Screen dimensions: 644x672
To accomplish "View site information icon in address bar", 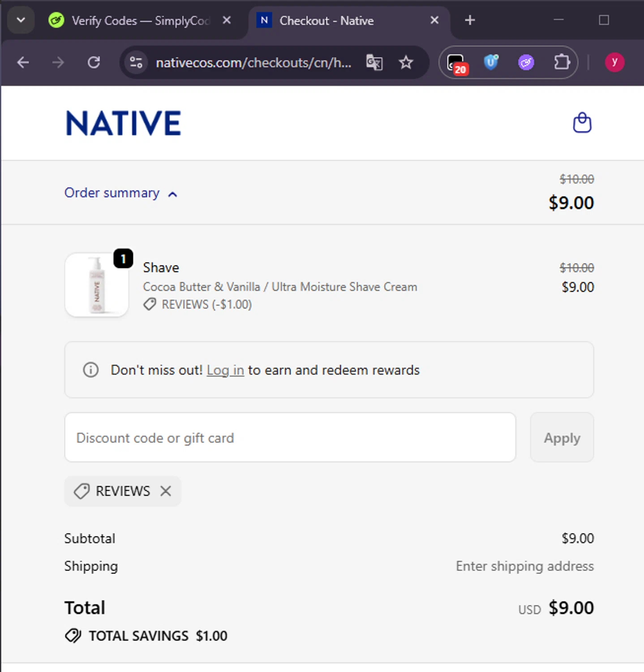I will point(136,62).
